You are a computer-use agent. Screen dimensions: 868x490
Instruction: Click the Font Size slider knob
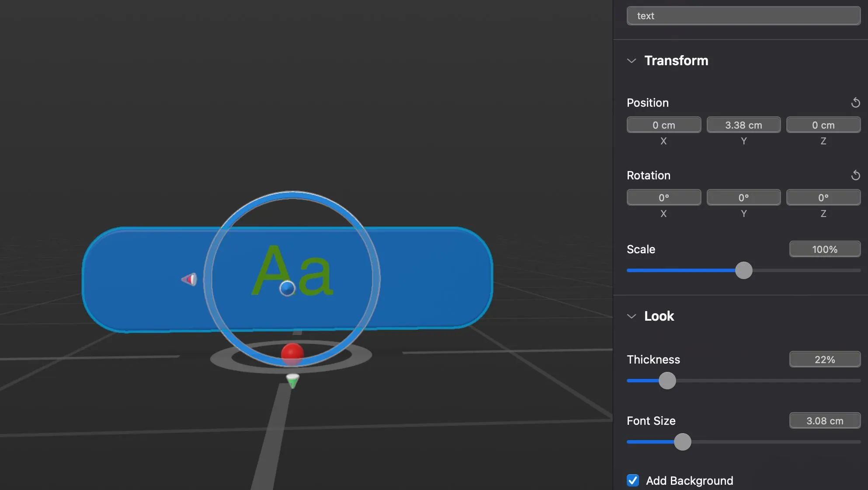coord(682,442)
